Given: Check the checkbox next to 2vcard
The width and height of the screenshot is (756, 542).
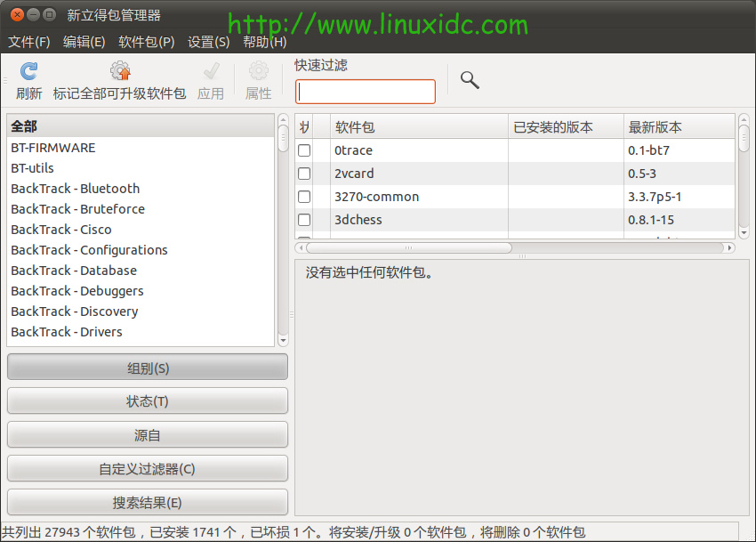Looking at the screenshot, I should (x=303, y=174).
